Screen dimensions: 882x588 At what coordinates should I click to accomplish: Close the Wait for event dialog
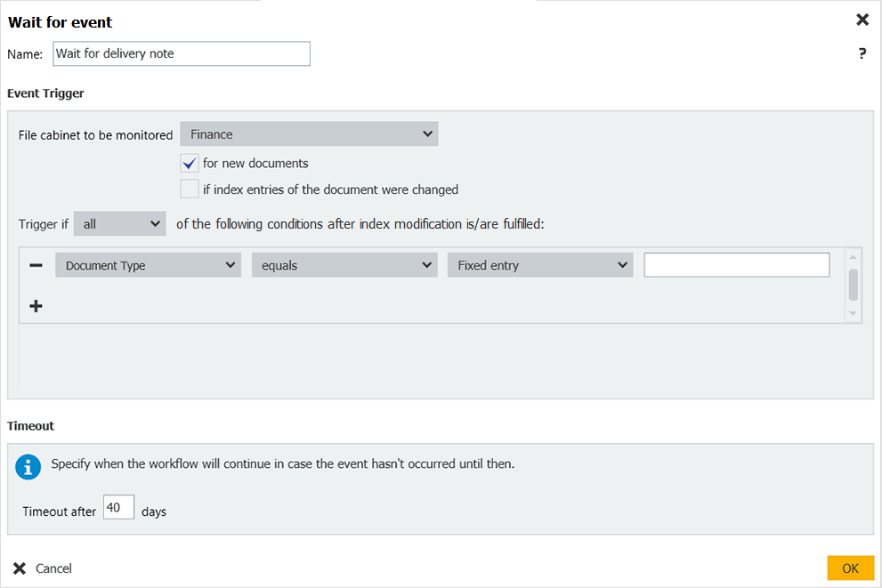click(862, 20)
